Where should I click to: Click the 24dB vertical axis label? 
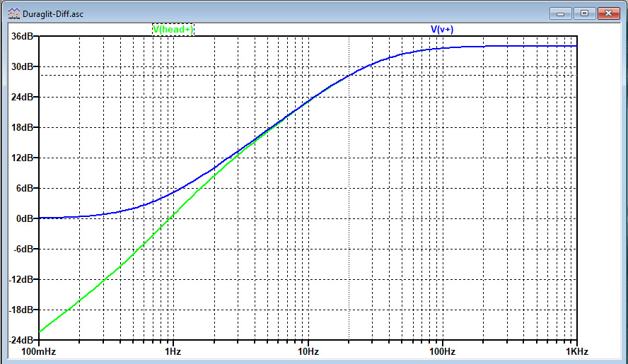pos(23,97)
